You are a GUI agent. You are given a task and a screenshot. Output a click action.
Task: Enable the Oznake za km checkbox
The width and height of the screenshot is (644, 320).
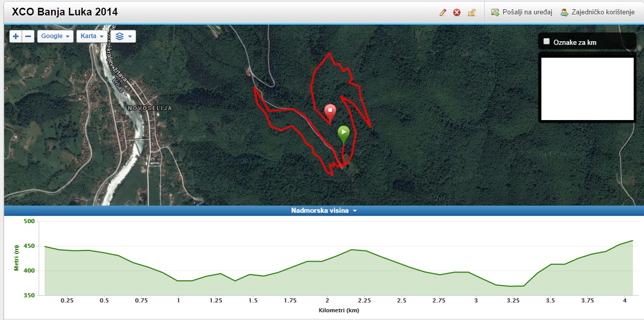click(x=547, y=42)
